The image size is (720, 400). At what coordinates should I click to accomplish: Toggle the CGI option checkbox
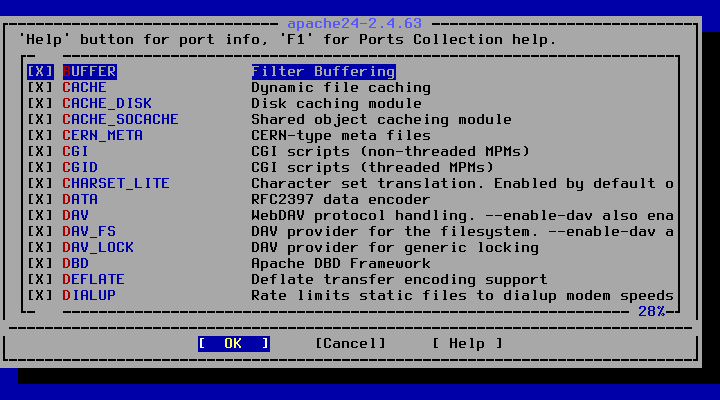40,152
